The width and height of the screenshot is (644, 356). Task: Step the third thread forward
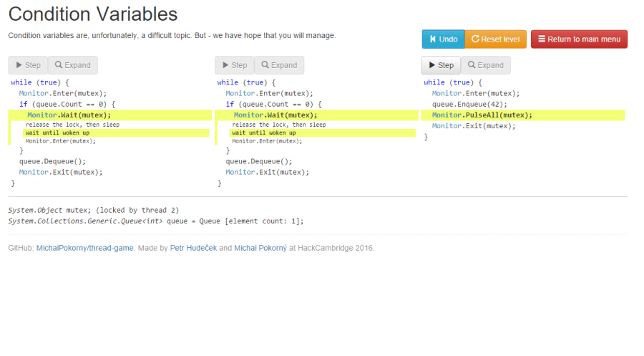point(441,65)
